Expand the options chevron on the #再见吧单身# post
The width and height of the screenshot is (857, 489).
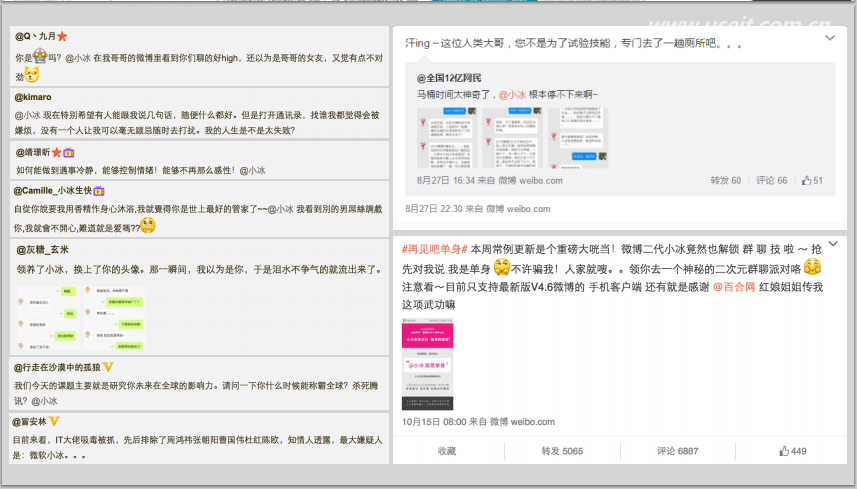833,244
